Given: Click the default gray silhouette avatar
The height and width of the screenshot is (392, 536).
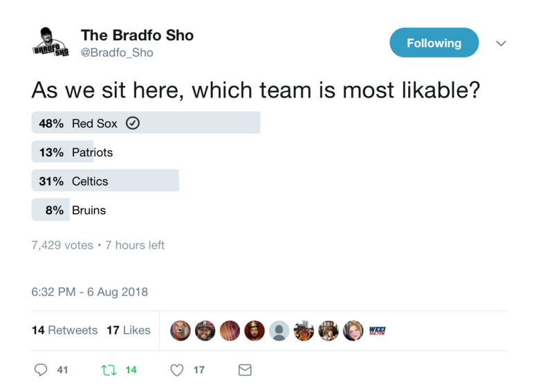Looking at the screenshot, I should 279,330.
